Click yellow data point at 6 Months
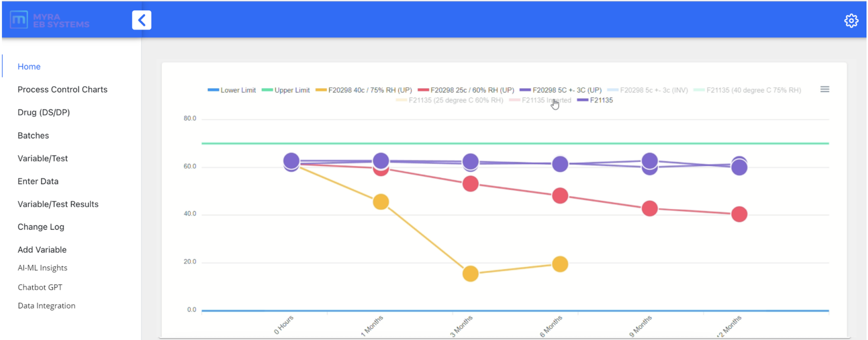Screen dimensions: 868x340 (560, 264)
